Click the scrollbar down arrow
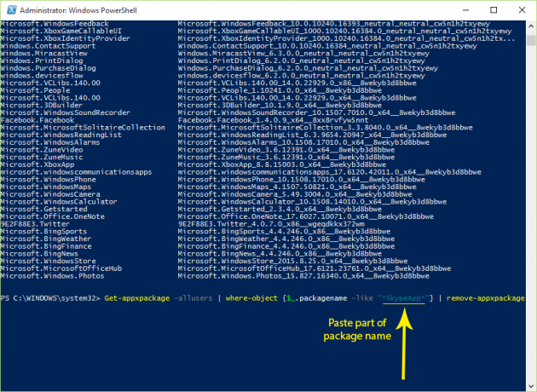The height and width of the screenshot is (392, 537). [x=531, y=385]
